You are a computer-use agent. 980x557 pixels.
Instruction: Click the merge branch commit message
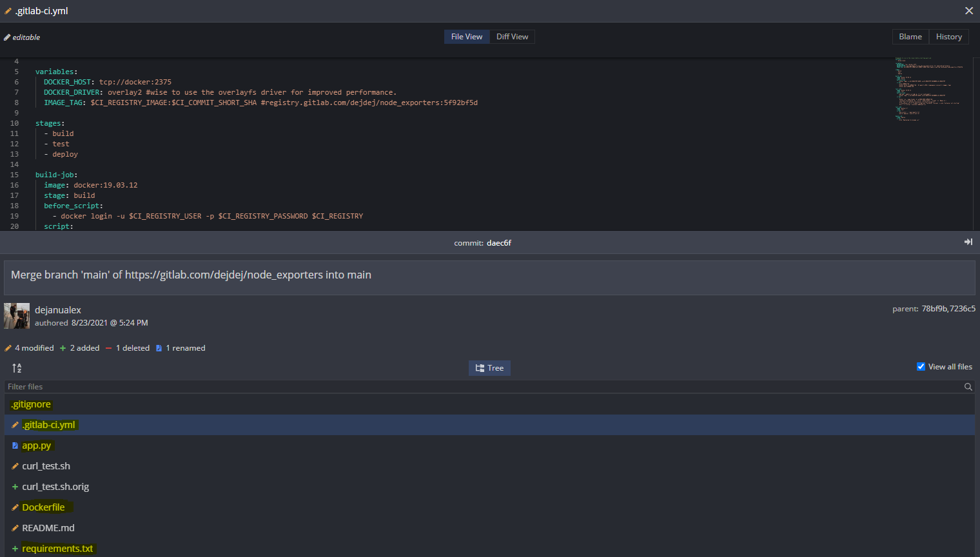coord(191,275)
